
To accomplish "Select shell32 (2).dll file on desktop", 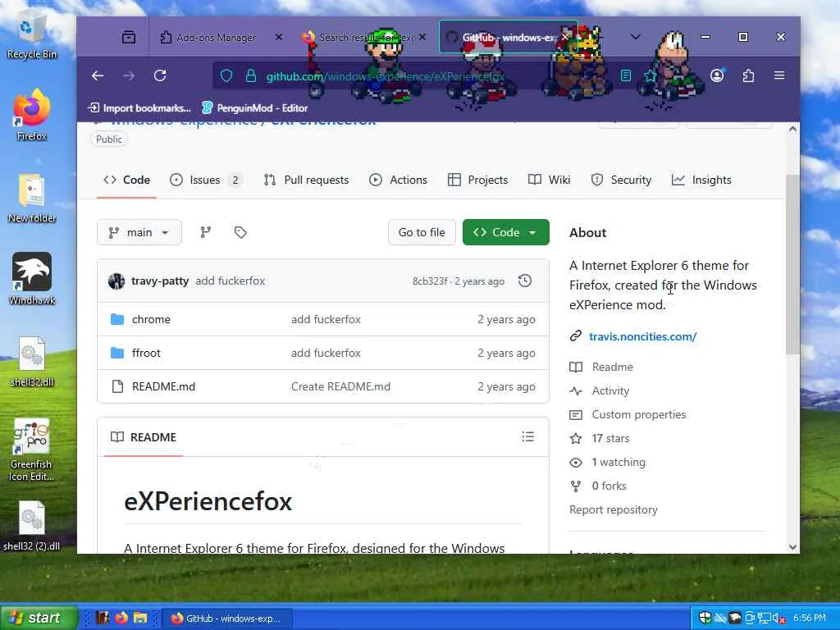I will (x=32, y=526).
